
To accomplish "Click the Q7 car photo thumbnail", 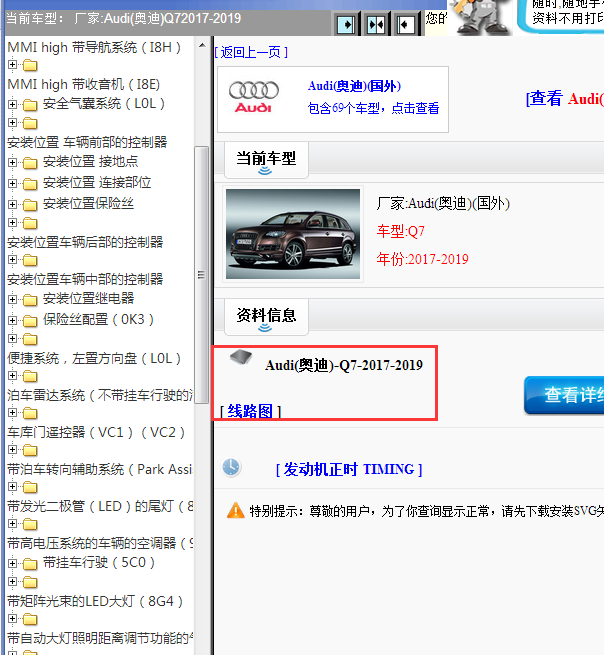I will pyautogui.click(x=293, y=234).
